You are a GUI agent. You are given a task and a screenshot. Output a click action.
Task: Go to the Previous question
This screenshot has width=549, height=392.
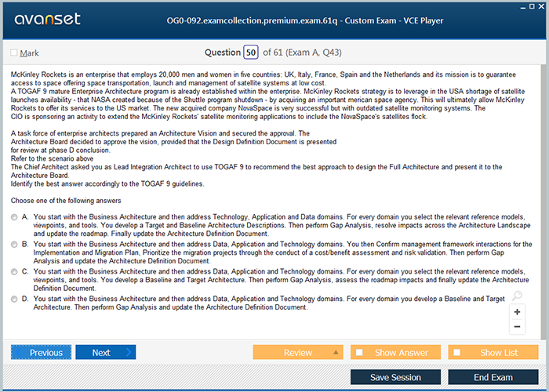(41, 353)
